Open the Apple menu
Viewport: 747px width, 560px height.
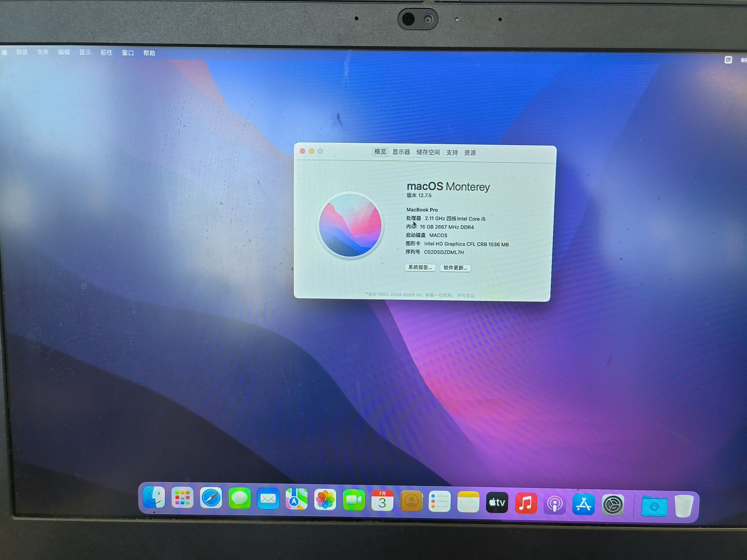pyautogui.click(x=5, y=52)
